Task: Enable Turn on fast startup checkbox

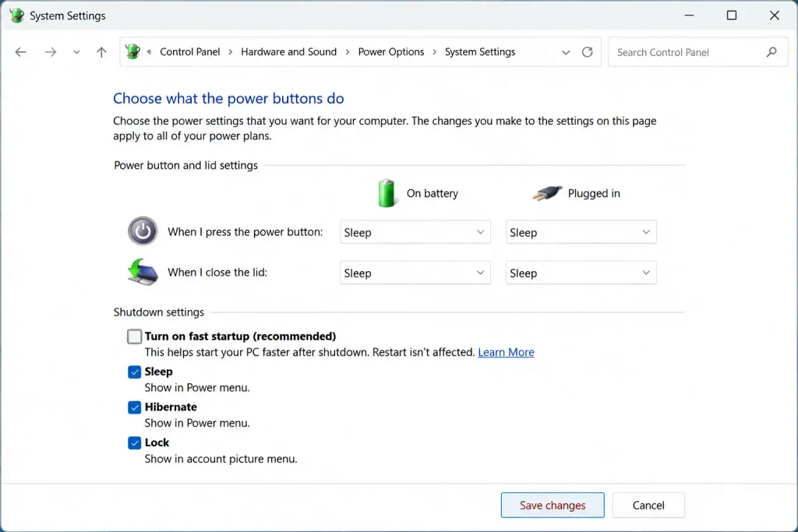Action: 134,336
